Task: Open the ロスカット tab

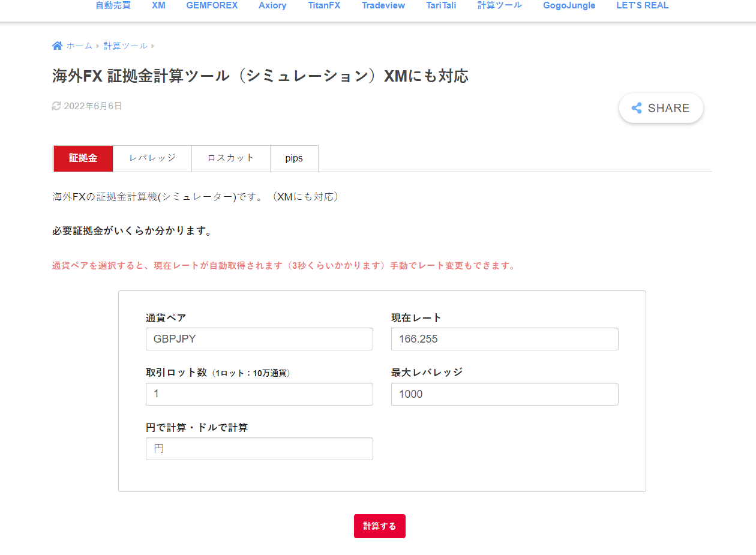Action: pyautogui.click(x=231, y=158)
